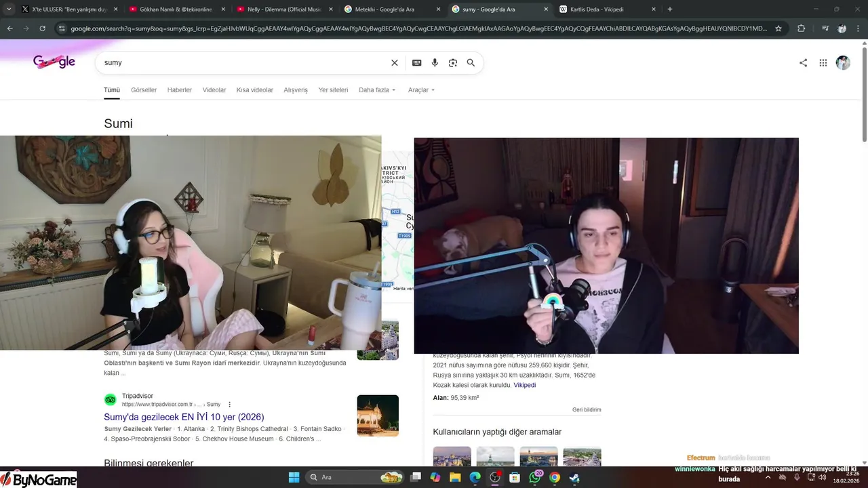Click the microphone icon in system tray
The height and width of the screenshot is (488, 868).
pyautogui.click(x=797, y=477)
